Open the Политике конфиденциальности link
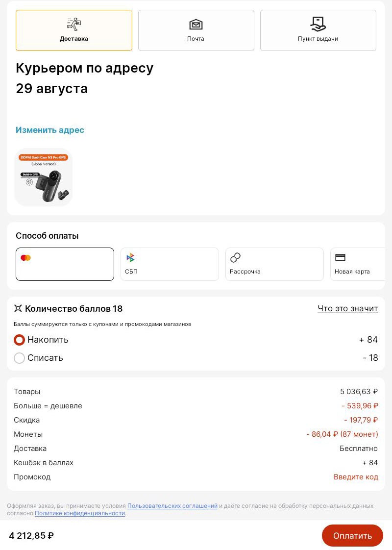This screenshot has height=550, width=392. click(79, 513)
